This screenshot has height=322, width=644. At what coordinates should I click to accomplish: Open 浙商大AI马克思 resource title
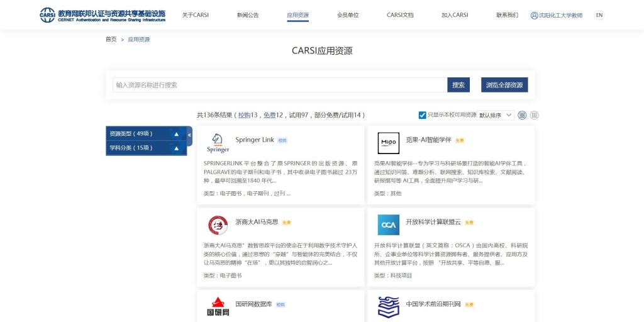[x=257, y=222]
